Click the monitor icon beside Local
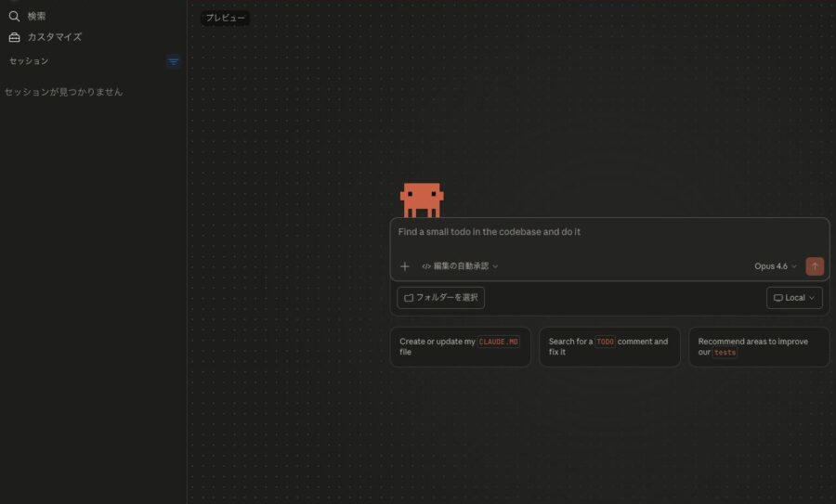 pyautogui.click(x=778, y=298)
